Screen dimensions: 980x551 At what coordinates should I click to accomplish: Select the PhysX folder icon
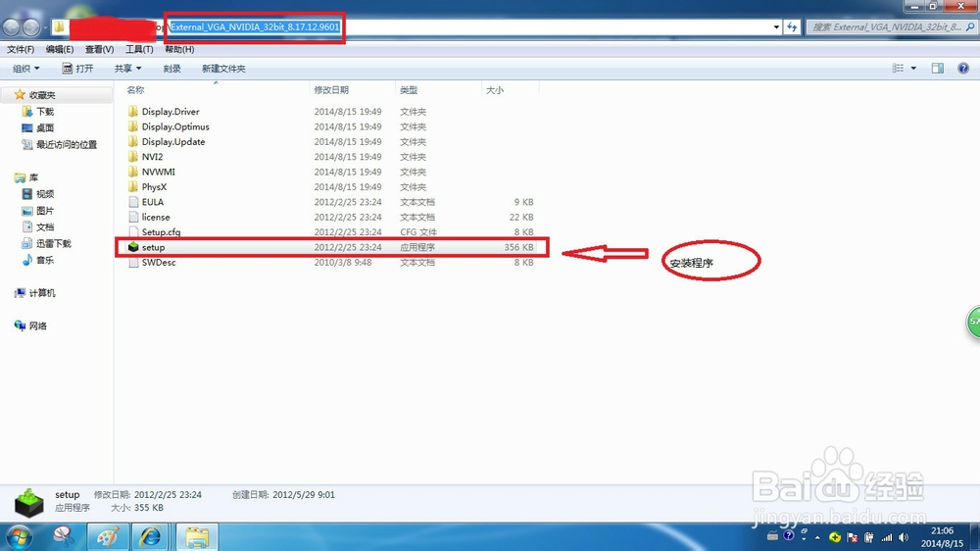[132, 186]
